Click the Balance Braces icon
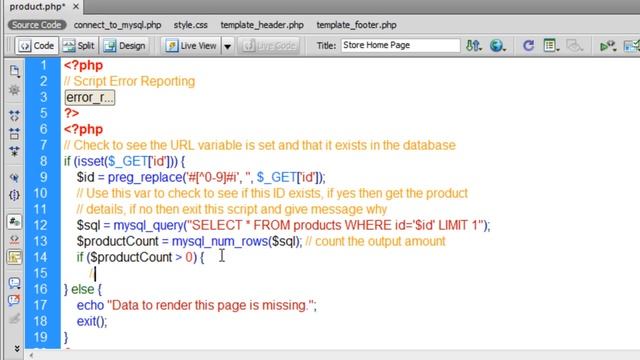This screenshot has height=360, width=640. [14, 195]
